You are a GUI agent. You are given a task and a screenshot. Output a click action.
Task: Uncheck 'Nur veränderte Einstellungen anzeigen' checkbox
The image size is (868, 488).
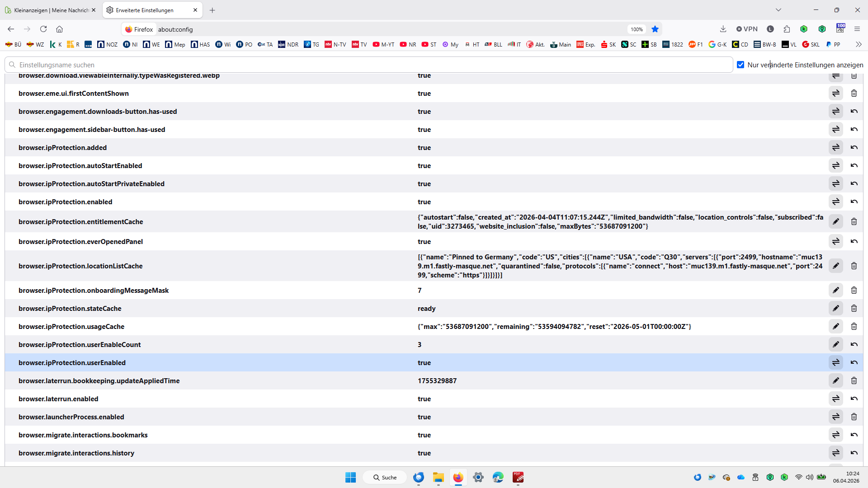(x=741, y=65)
